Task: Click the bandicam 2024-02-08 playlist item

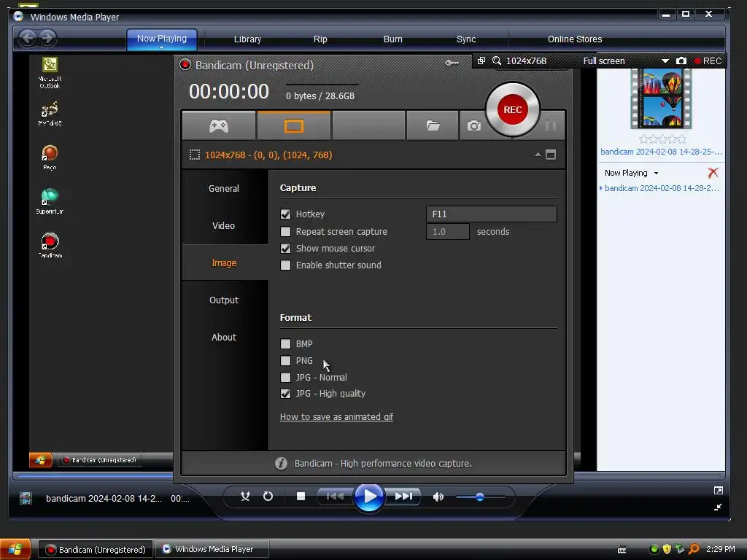Action: (x=662, y=188)
